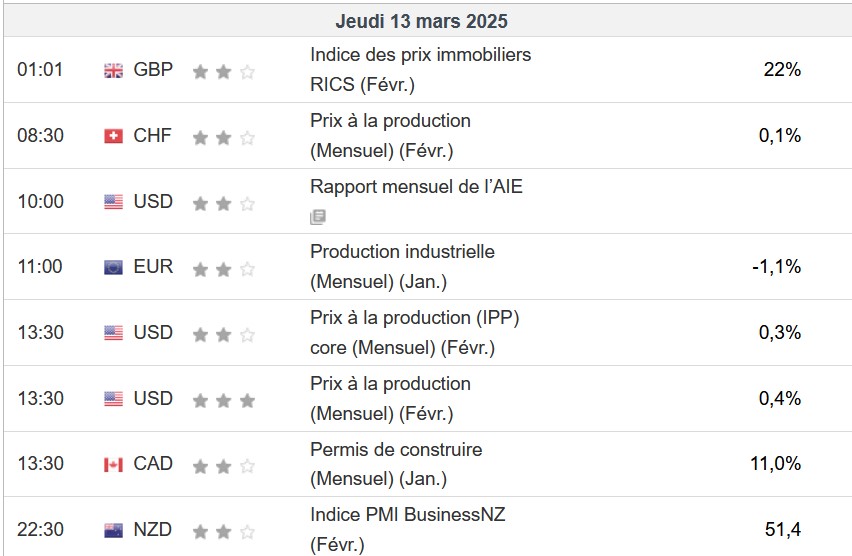Open Permis de construire (Mensuel) event
The width and height of the screenshot is (852, 556).
[396, 463]
